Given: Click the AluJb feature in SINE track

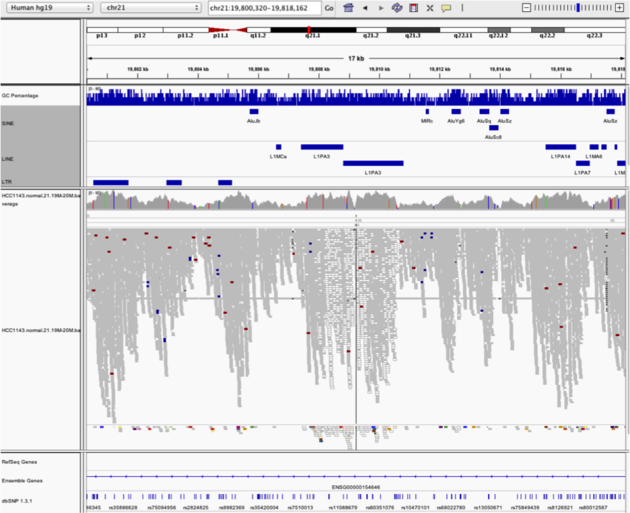Looking at the screenshot, I should click(x=254, y=111).
